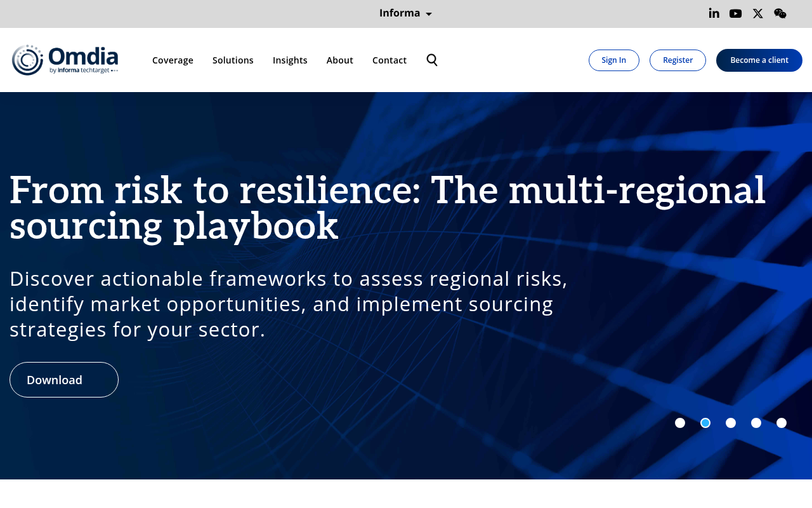Click the Download button
Viewport: 812px width, 508px height.
click(x=64, y=380)
